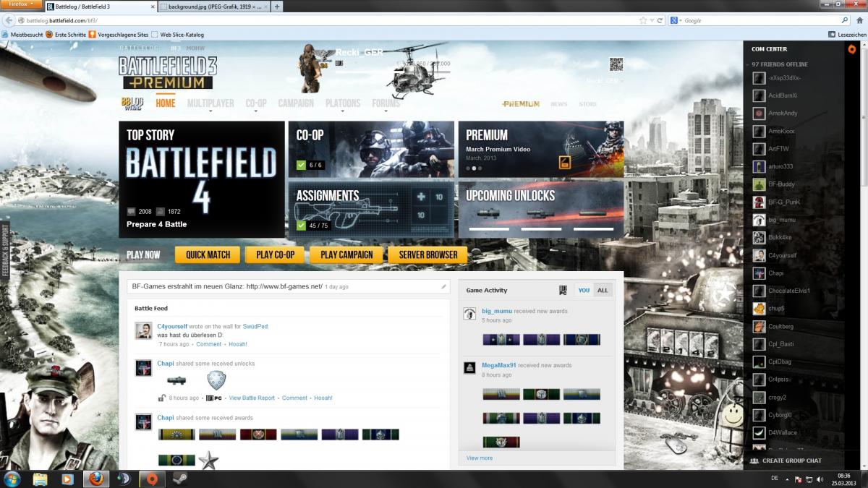Click C4yourself's avatar in Battle Feed
868x488 pixels.
coord(143,330)
